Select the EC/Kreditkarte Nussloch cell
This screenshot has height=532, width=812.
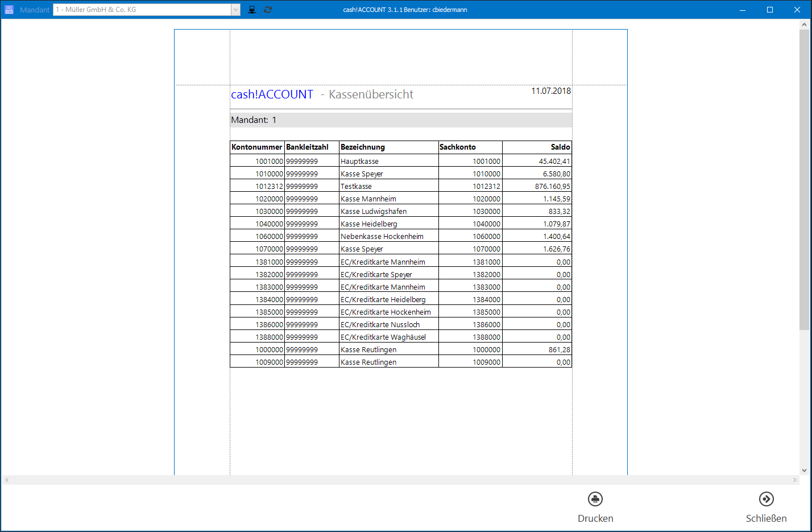[389, 324]
